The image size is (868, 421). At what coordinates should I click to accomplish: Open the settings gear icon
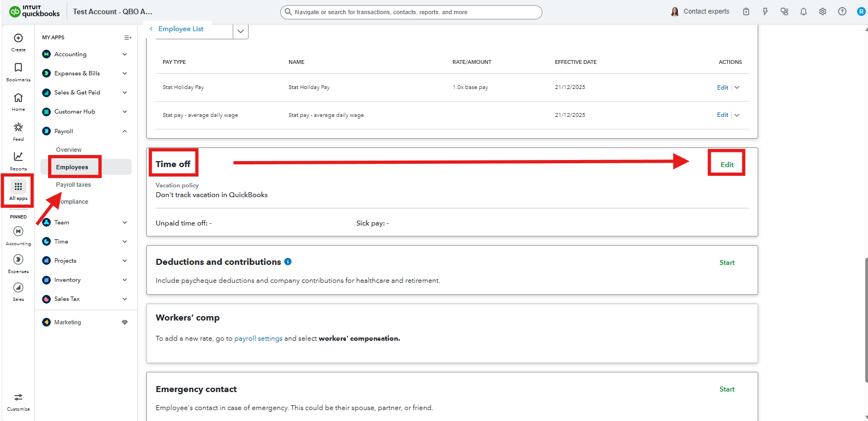coord(822,11)
